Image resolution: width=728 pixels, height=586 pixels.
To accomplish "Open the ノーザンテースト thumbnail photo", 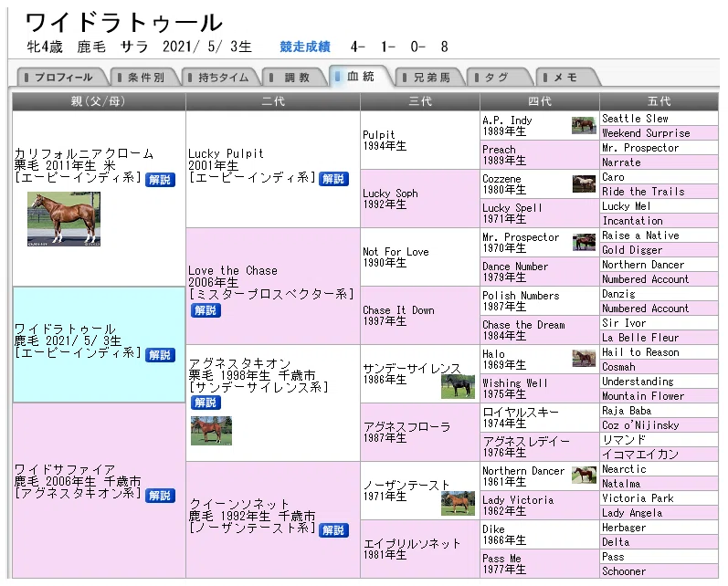I will click(459, 504).
